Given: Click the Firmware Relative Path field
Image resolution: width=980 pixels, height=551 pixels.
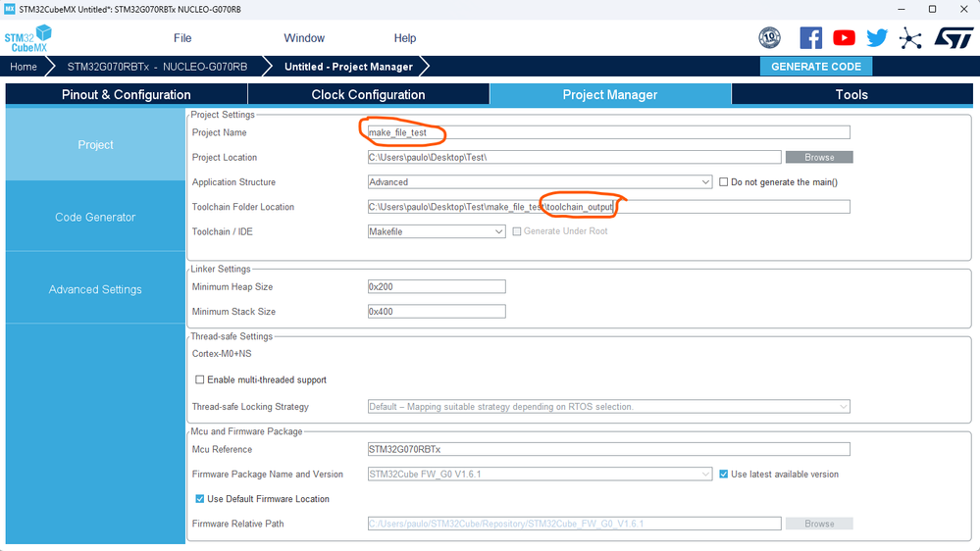Looking at the screenshot, I should pos(575,524).
